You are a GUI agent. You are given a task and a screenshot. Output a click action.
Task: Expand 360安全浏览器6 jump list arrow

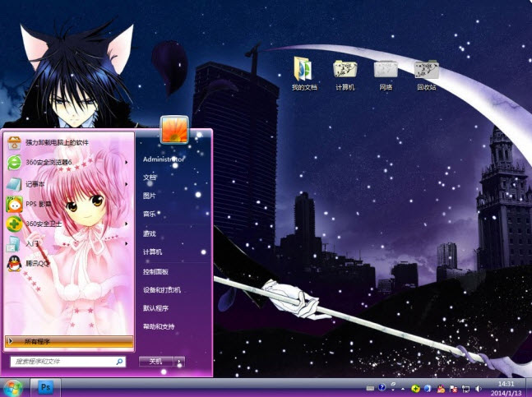coord(127,163)
